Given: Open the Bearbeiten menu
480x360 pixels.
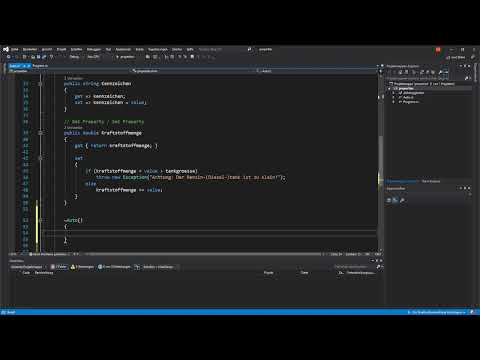Looking at the screenshot, I should point(30,49).
